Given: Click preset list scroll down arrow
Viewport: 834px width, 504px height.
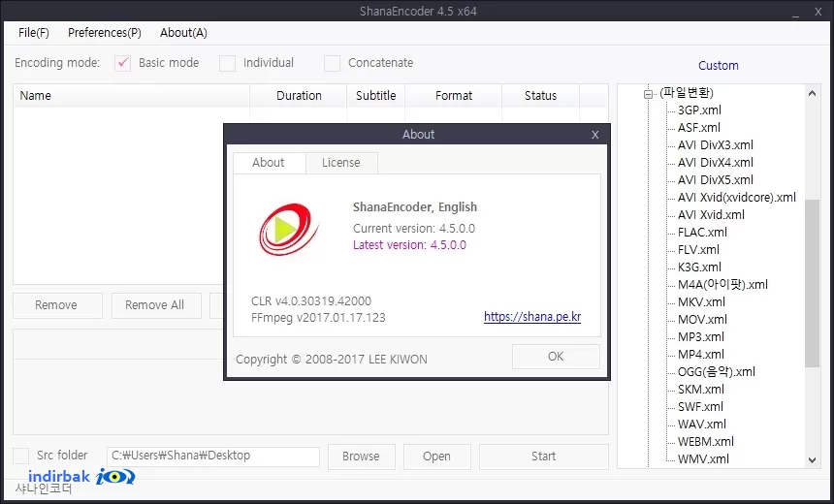Looking at the screenshot, I should point(813,460).
